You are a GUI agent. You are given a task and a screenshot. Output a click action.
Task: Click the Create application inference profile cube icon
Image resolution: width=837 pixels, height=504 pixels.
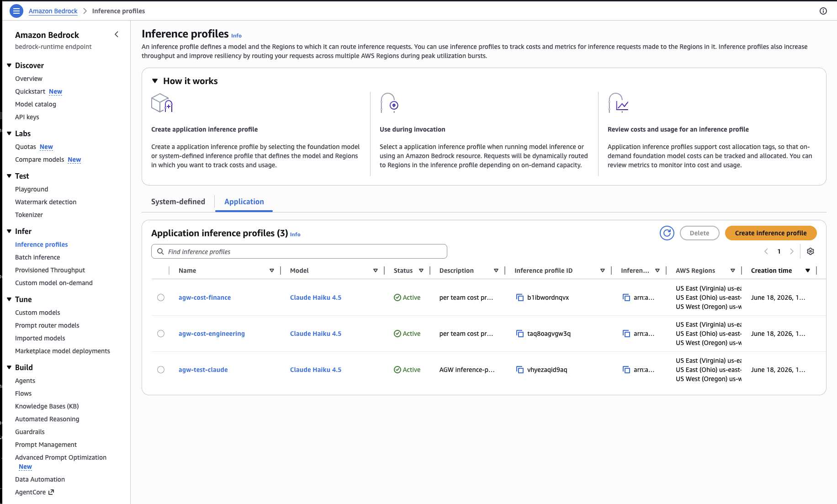coord(162,103)
